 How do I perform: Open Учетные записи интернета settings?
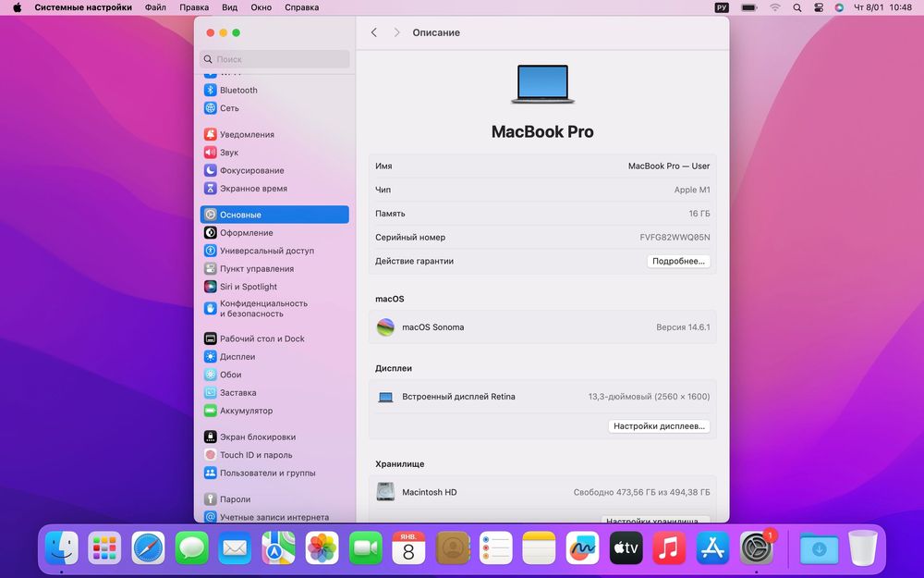point(274,517)
